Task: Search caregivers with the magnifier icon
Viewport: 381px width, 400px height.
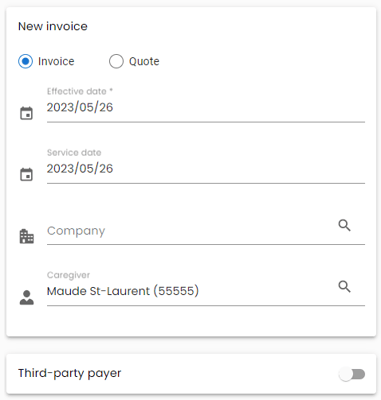Action: pyautogui.click(x=344, y=286)
